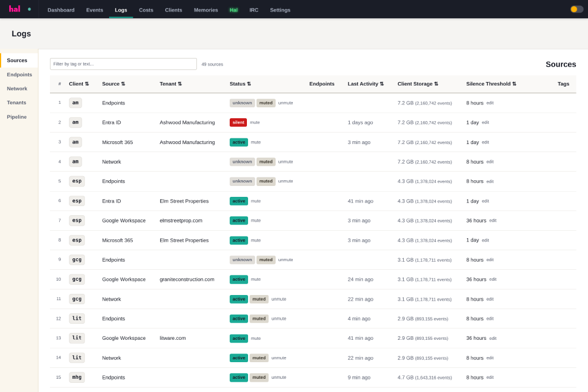This screenshot has width=588, height=392.
Task: Click the am client badge in row 1
Action: point(75,103)
